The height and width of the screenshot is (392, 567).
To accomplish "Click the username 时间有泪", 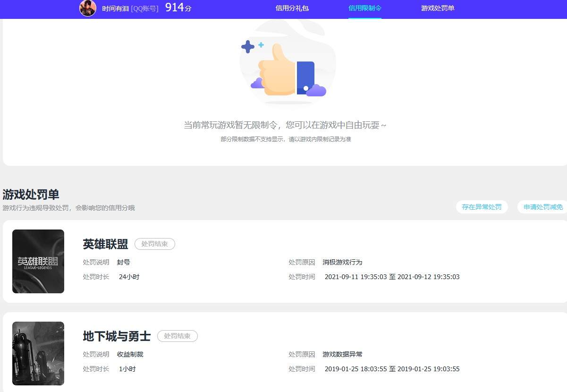I will click(x=115, y=9).
